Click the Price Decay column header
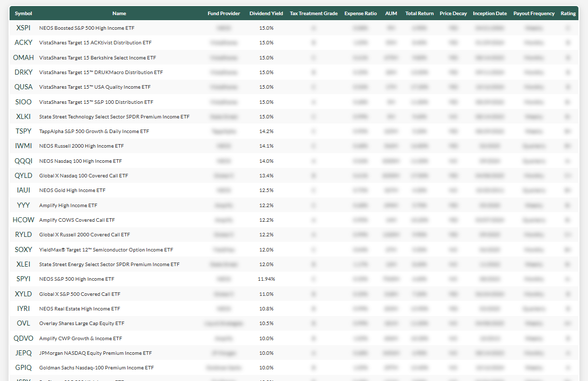Viewport: 588px width, 381px height. tap(453, 14)
